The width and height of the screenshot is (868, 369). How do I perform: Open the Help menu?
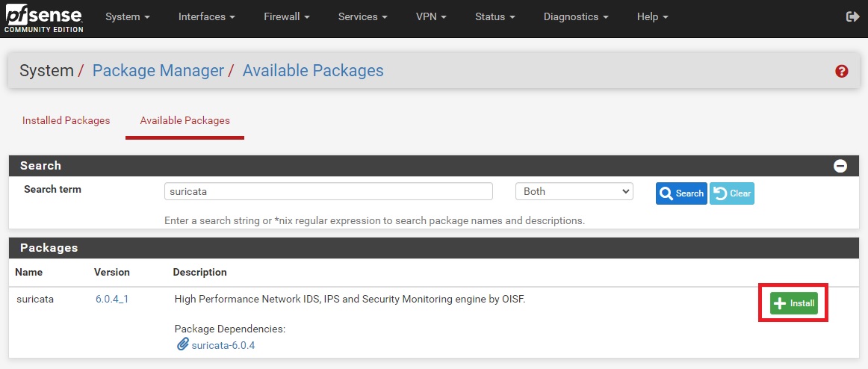coord(653,16)
